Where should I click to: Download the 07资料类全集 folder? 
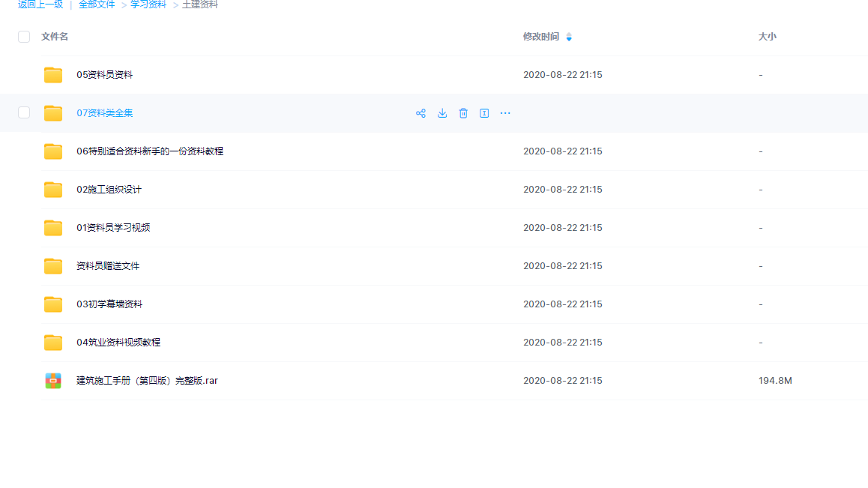tap(442, 113)
